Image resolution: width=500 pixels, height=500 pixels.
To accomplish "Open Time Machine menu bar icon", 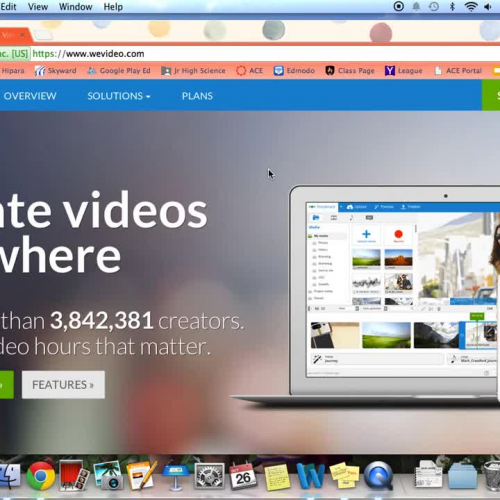I will coord(433,6).
